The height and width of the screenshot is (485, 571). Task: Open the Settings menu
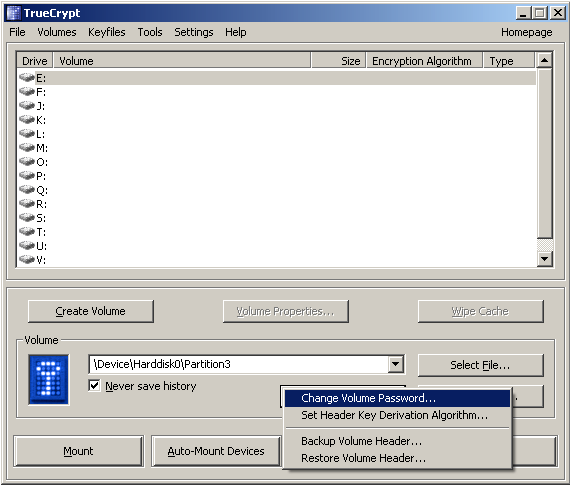pyautogui.click(x=194, y=32)
